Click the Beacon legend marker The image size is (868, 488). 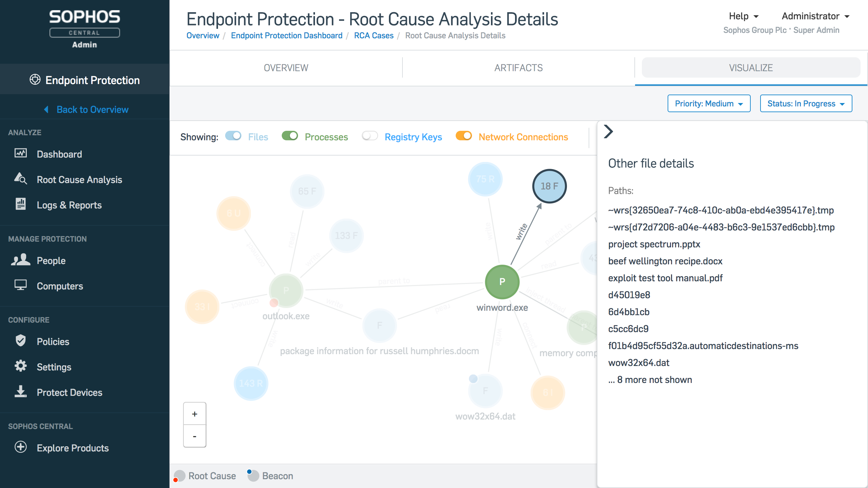[x=253, y=475]
